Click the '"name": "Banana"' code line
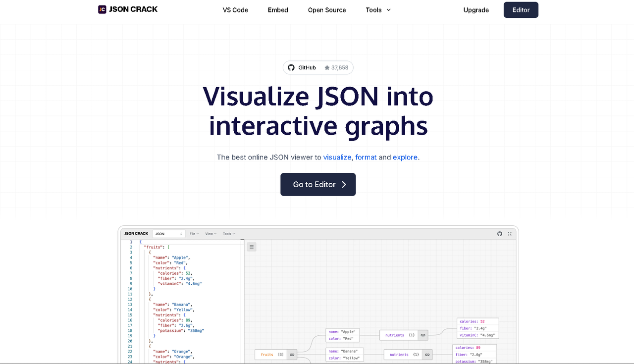Viewport: 634px width, 364px height. pyautogui.click(x=172, y=305)
